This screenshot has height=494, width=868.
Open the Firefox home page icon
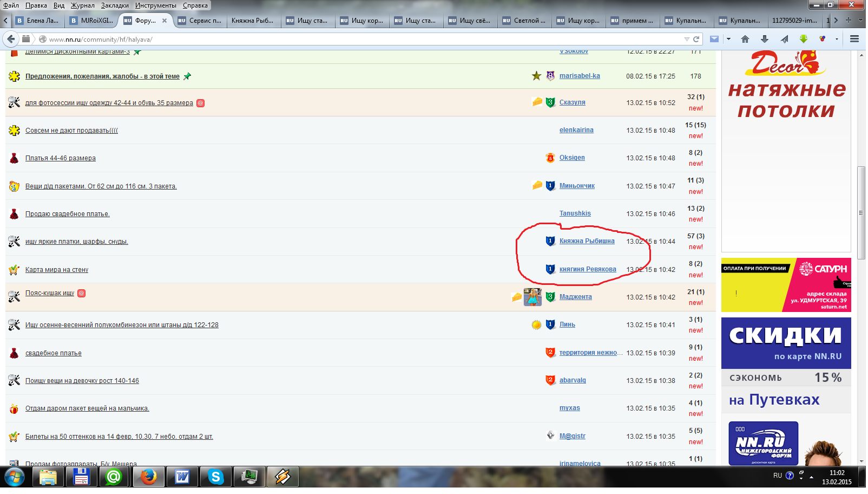745,39
